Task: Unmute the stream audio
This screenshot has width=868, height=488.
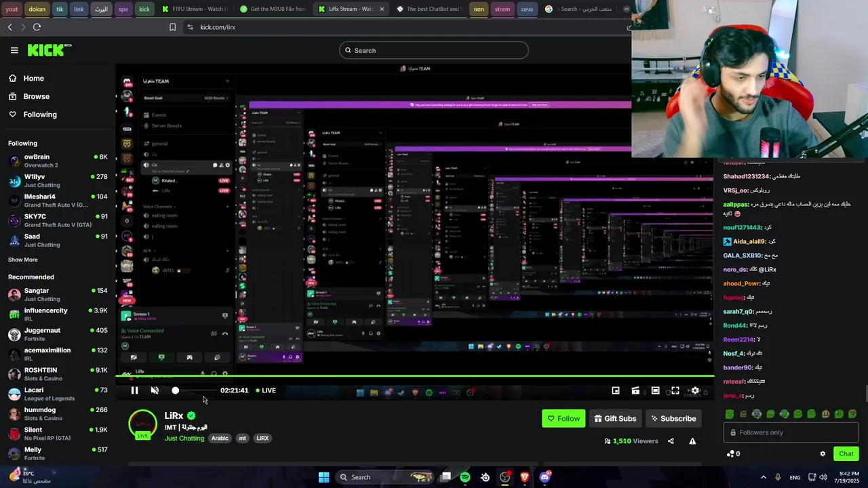Action: coord(155,390)
